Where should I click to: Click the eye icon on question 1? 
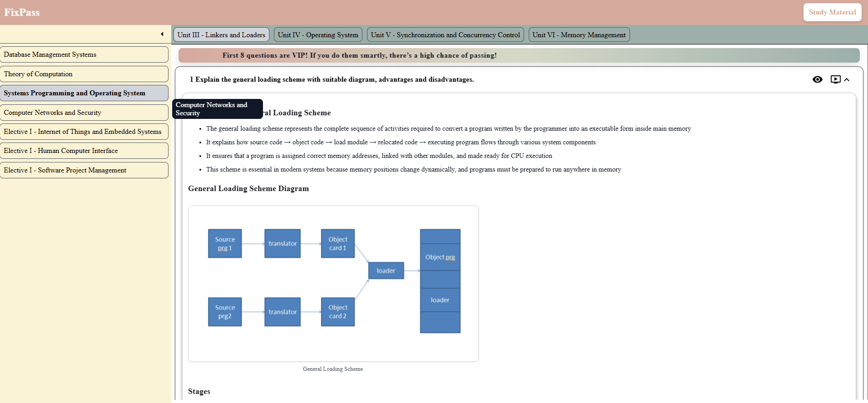coord(817,79)
